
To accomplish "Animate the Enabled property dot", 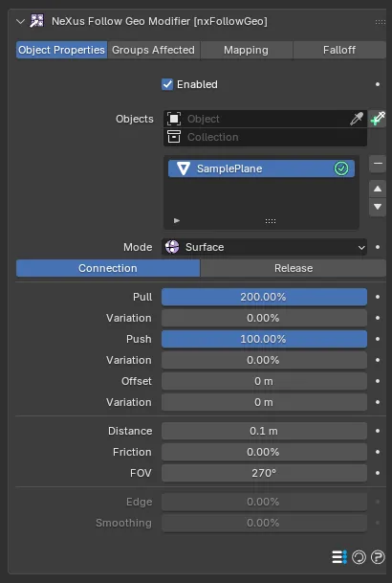I will pos(378,84).
